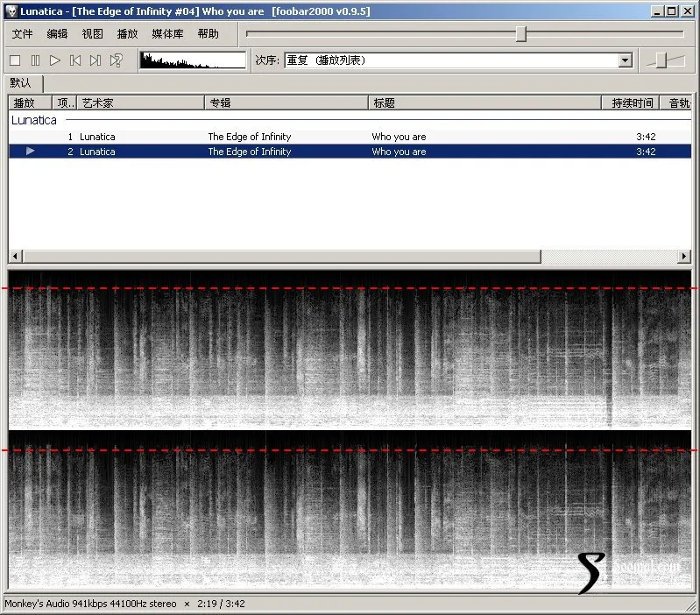This screenshot has width=700, height=615.
Task: Move the seek bar slider handle
Action: pos(521,34)
